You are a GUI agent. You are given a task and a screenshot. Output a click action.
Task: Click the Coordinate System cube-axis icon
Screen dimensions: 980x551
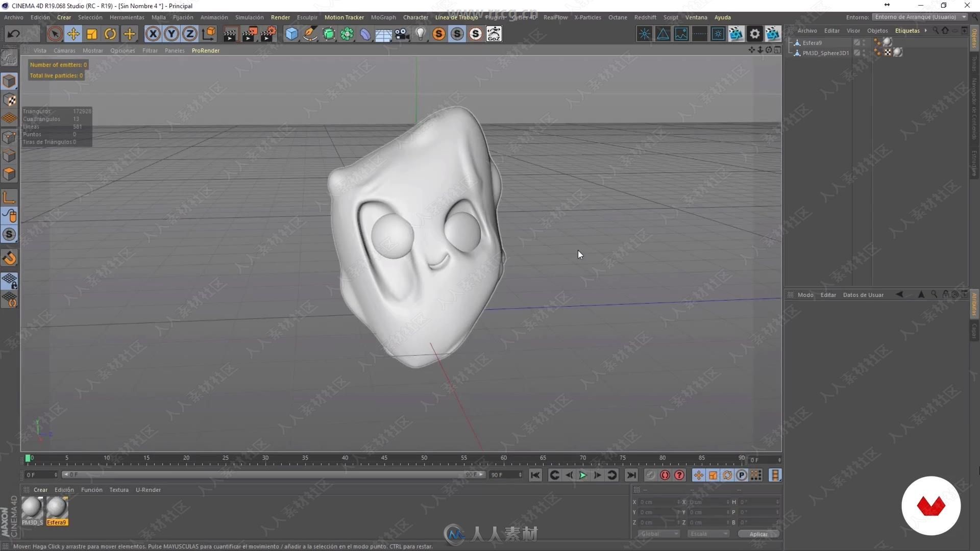(208, 34)
